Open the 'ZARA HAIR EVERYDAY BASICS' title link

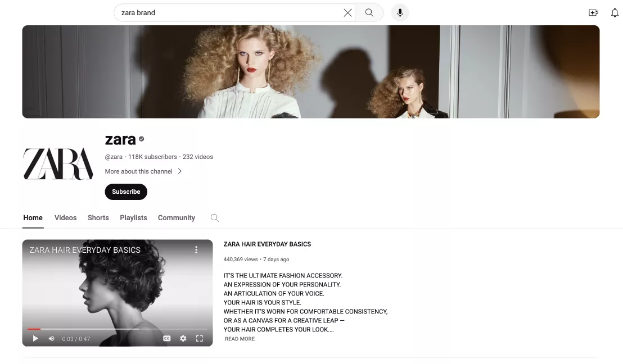[x=268, y=244]
